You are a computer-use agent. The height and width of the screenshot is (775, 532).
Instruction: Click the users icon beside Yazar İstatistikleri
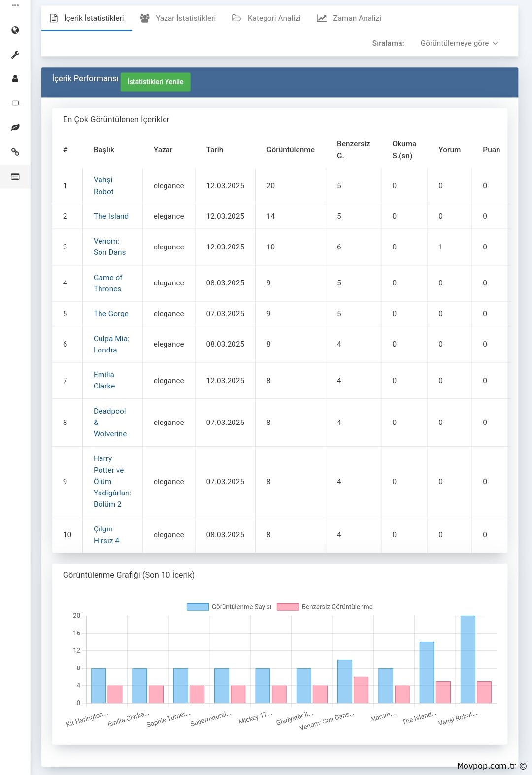(x=145, y=18)
